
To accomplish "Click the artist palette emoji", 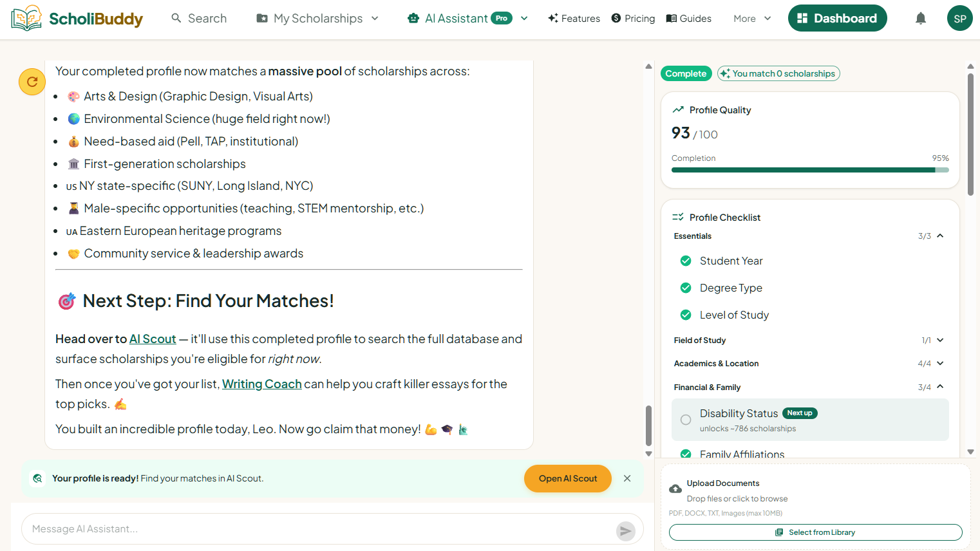I will tap(74, 97).
